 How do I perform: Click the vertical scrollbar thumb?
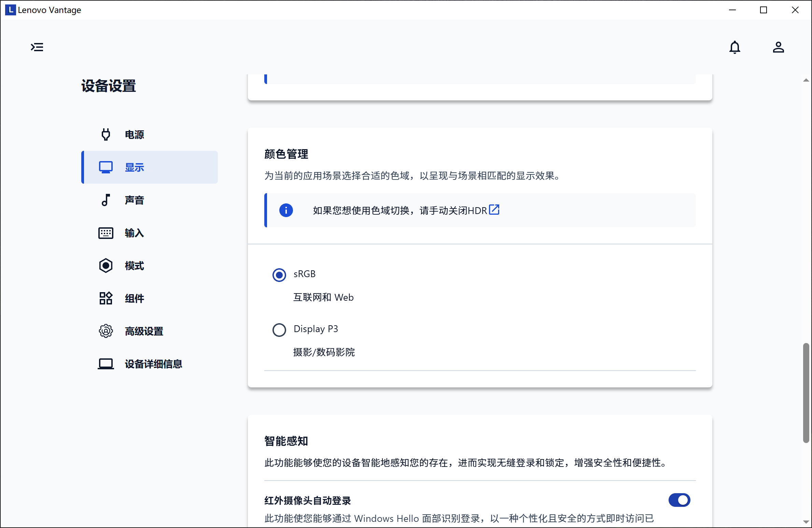coord(806,393)
